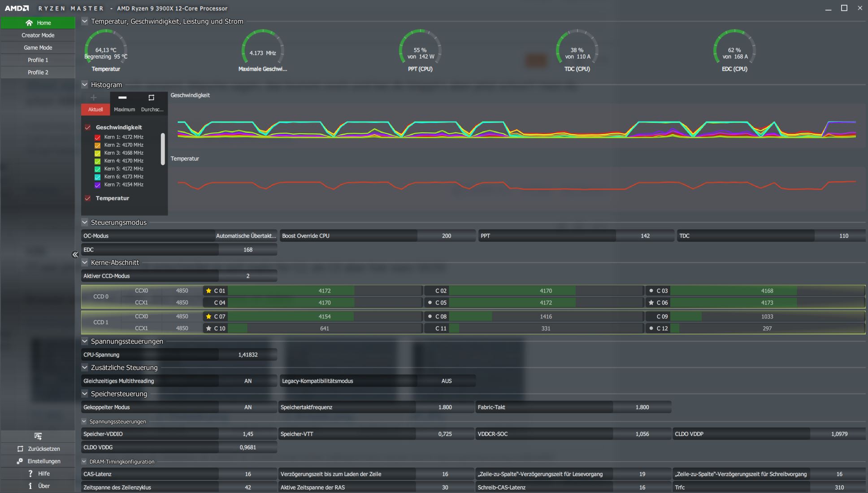This screenshot has height=493, width=868.
Task: Click the import/export profile icon
Action: pyautogui.click(x=38, y=436)
